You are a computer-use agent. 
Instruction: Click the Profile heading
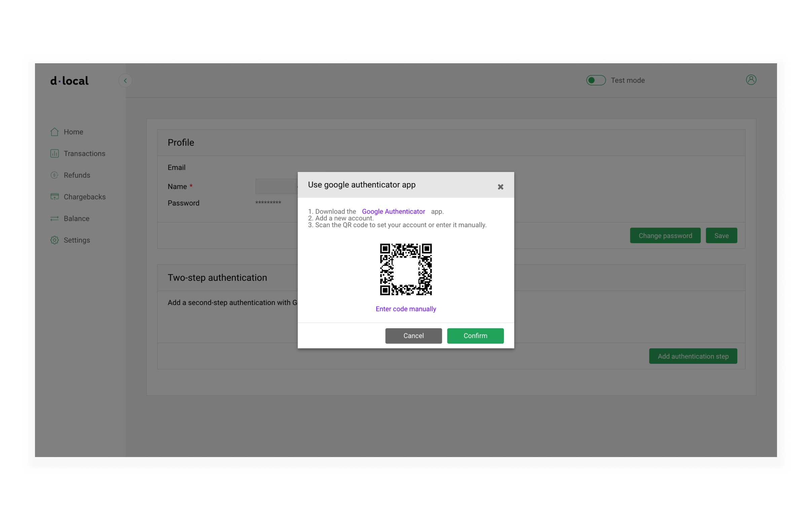coord(181,142)
